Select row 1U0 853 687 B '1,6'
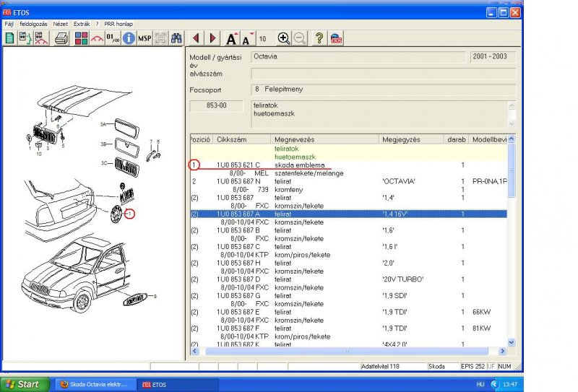 [348, 230]
